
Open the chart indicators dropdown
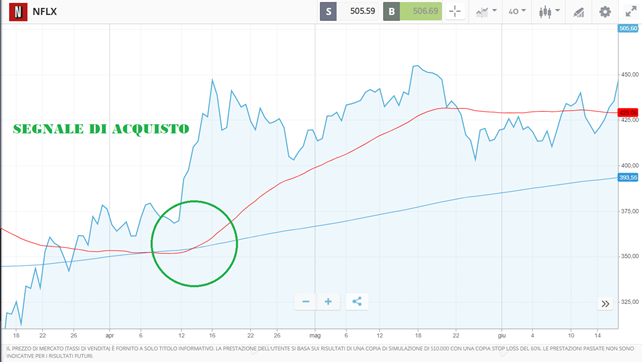486,11
